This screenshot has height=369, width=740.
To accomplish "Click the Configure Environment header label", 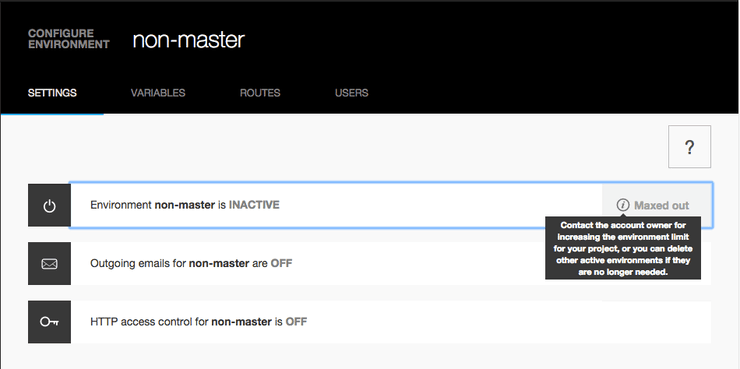I will point(69,39).
